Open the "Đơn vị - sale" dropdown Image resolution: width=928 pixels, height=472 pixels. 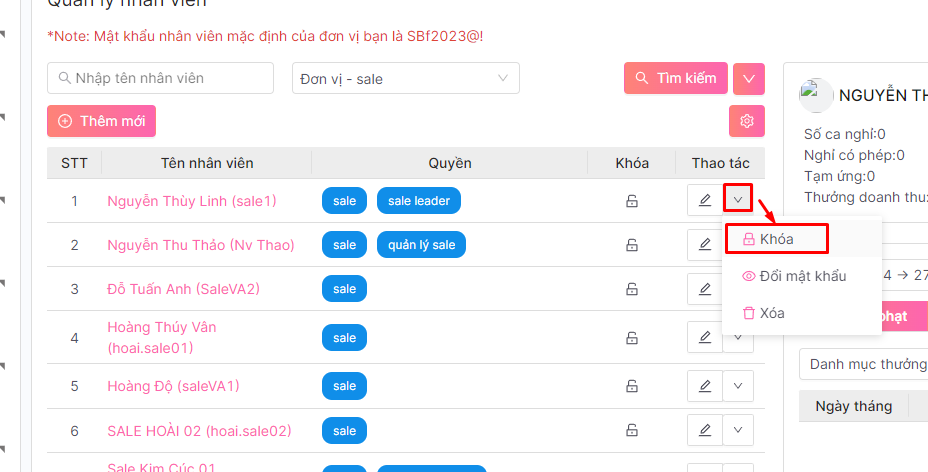tap(405, 78)
